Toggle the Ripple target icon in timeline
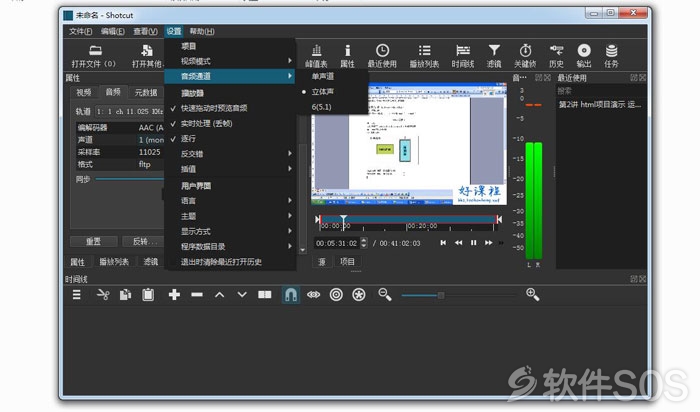Viewport: 700px width, 412px height. point(336,295)
